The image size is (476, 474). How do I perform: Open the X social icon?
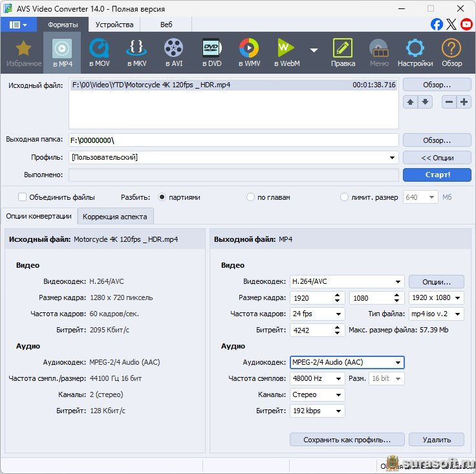coord(451,25)
